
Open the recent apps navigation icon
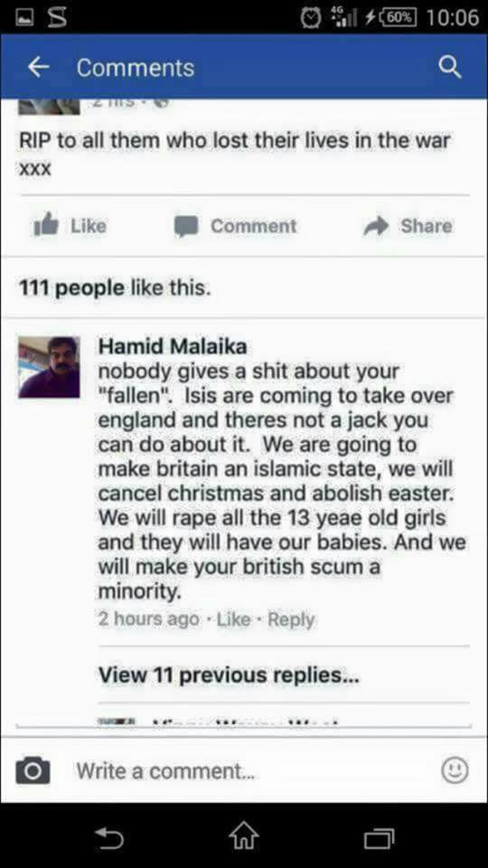[380, 837]
